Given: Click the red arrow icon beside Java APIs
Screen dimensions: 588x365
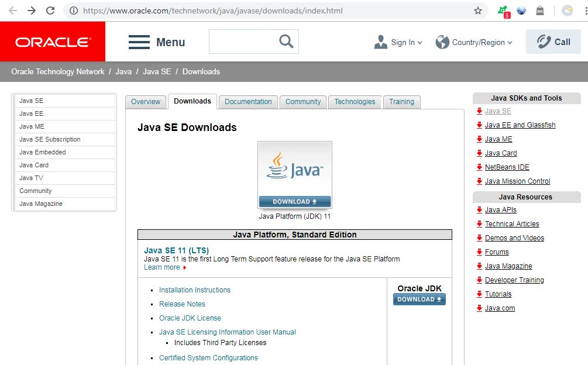Looking at the screenshot, I should click(479, 210).
